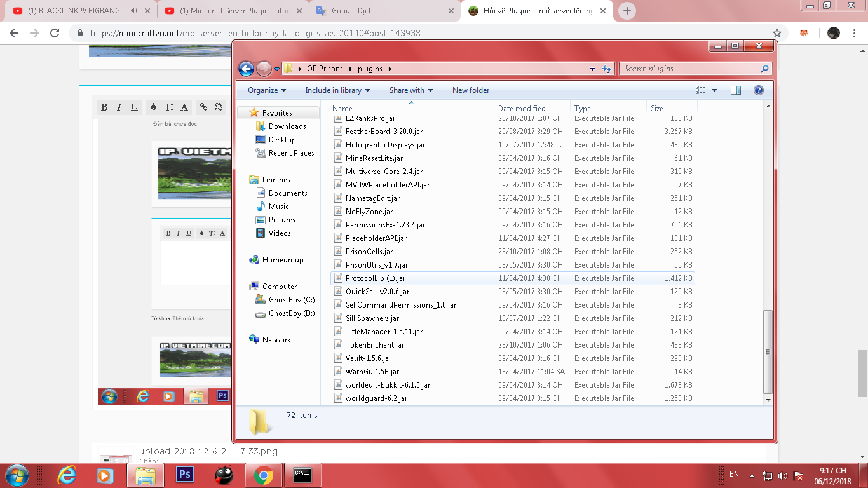Screen dimensions: 868x488
Task: Open the change view options dropdown arrow
Action: tap(714, 90)
